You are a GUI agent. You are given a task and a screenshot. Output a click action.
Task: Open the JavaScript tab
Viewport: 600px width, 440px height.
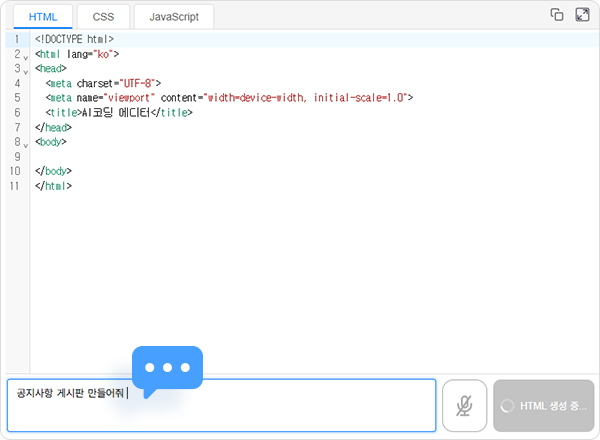[173, 17]
